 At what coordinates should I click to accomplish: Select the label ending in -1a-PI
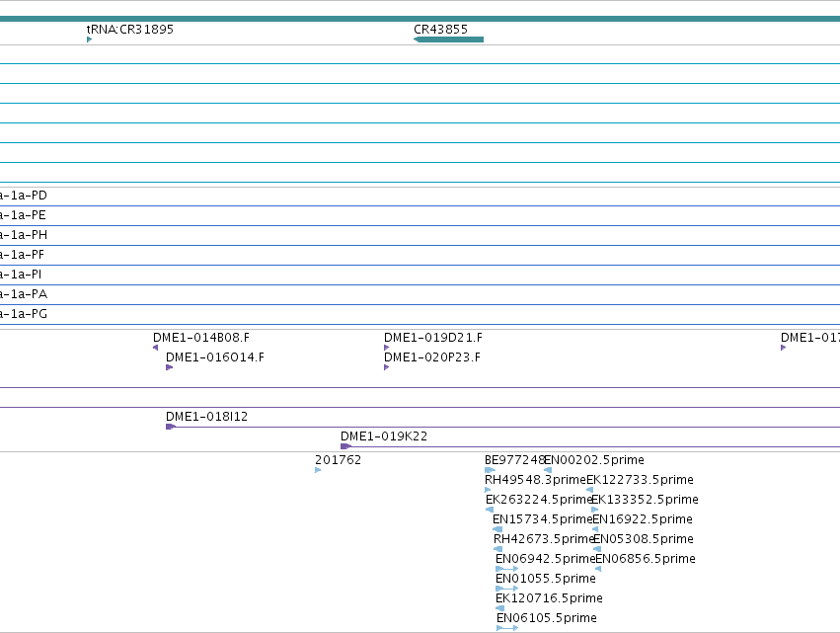pyautogui.click(x=21, y=275)
